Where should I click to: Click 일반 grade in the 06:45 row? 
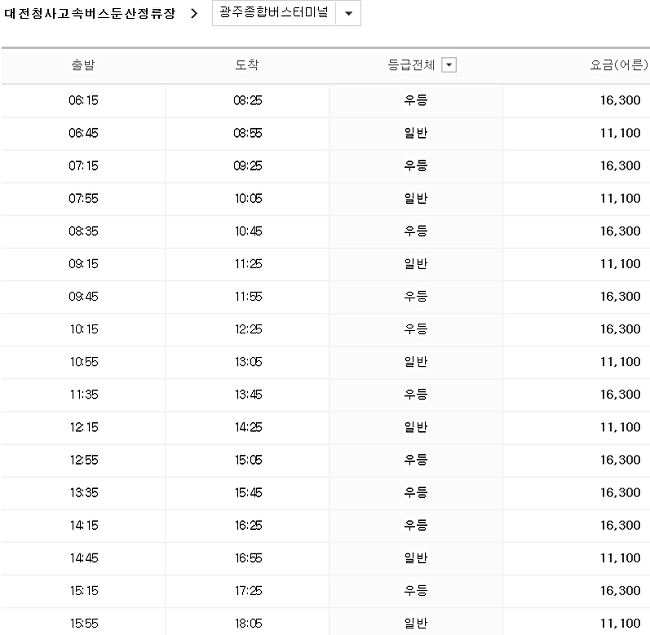point(416,133)
